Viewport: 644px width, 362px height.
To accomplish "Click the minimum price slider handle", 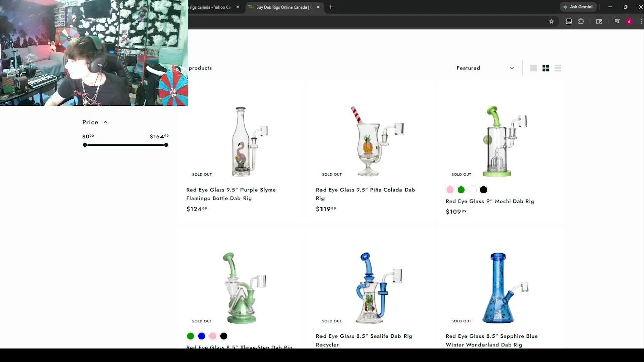I will (85, 145).
